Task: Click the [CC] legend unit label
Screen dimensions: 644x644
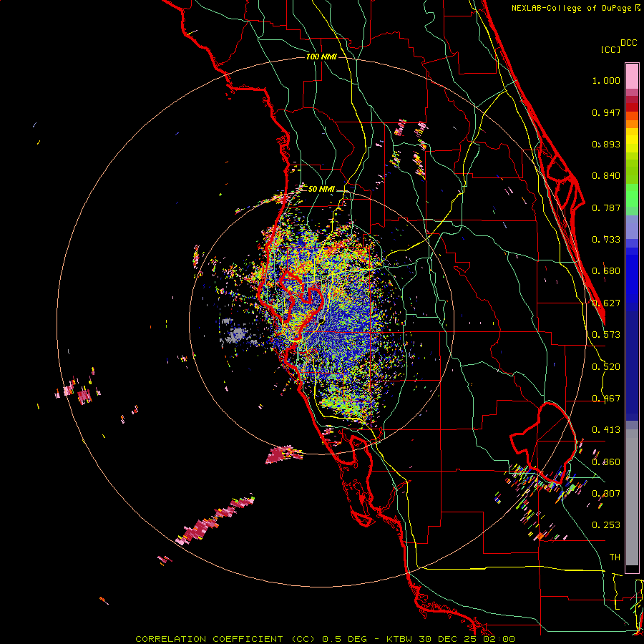Action: (x=610, y=49)
